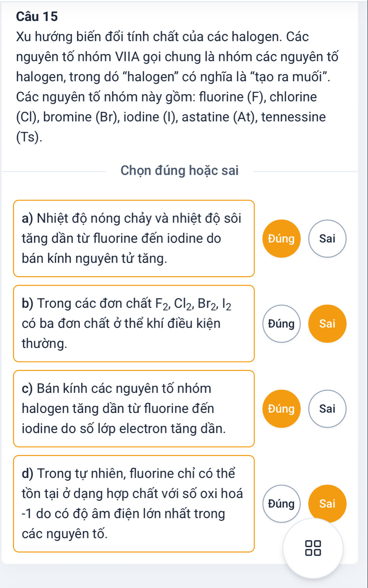Mark statement b as Sai

327,324
